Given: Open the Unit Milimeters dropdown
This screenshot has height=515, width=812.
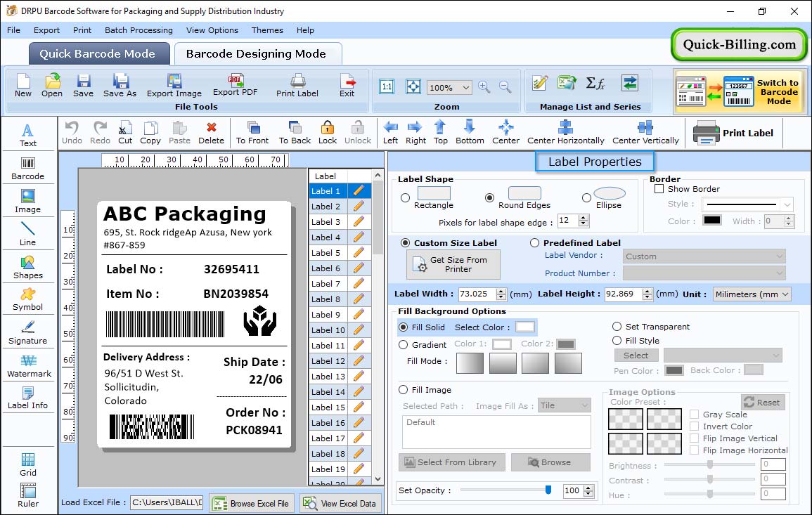Looking at the screenshot, I should [x=752, y=294].
